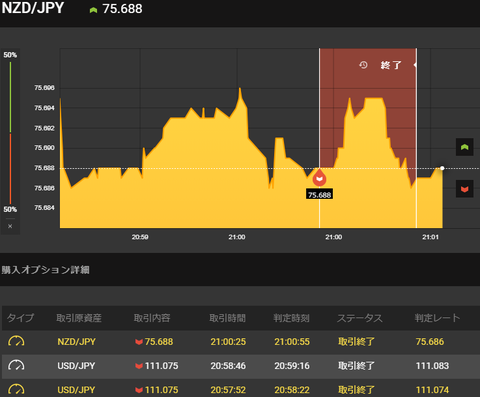Click the 75.684 y-axis price label

pos(44,208)
